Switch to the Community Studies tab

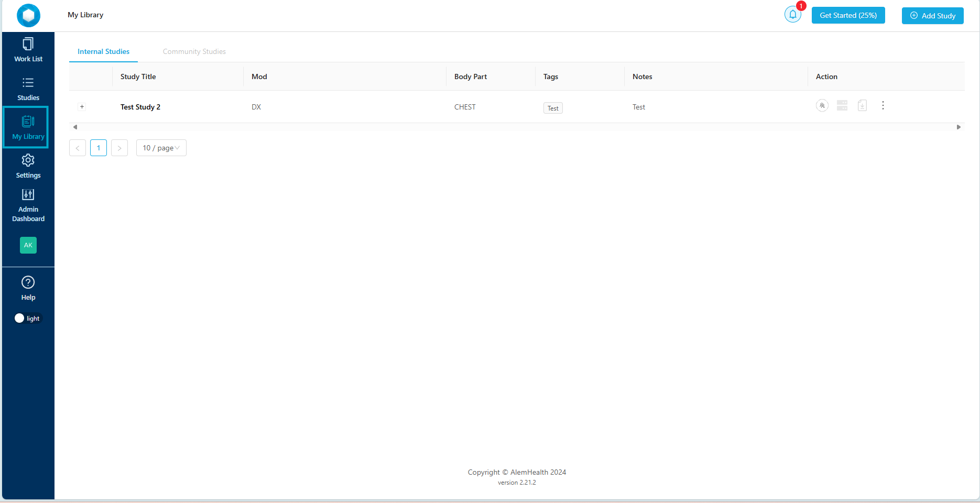pos(194,51)
